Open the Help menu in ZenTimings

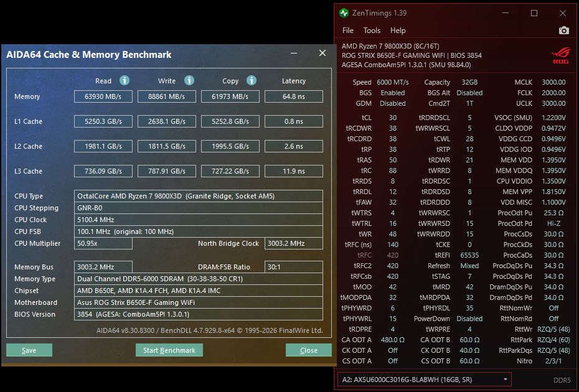(x=398, y=30)
